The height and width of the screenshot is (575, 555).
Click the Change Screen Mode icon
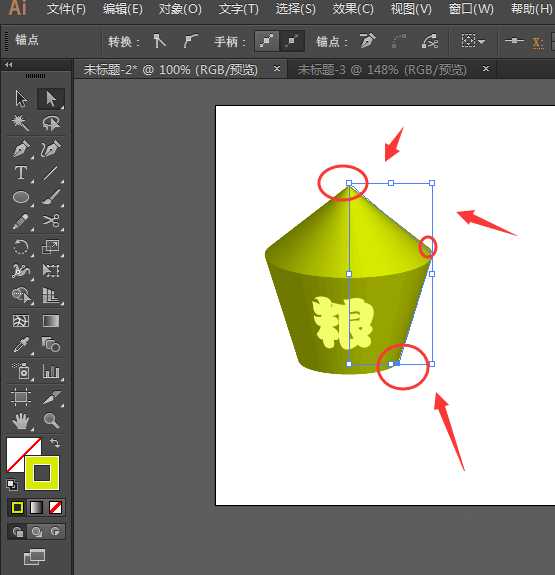click(34, 557)
